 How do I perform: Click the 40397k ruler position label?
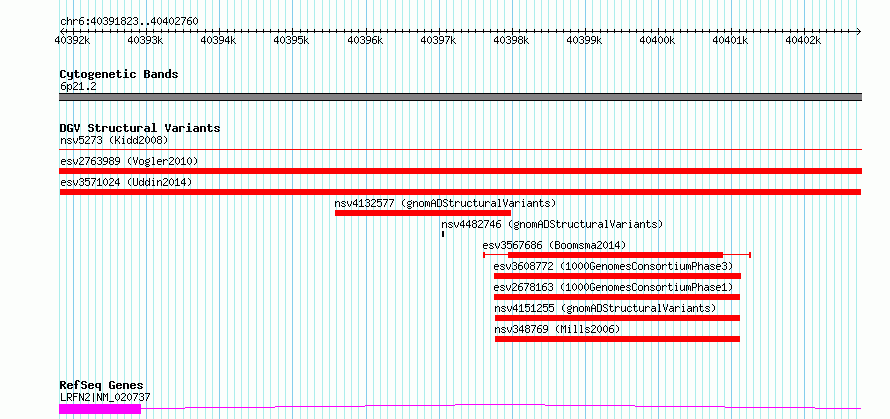coord(438,40)
